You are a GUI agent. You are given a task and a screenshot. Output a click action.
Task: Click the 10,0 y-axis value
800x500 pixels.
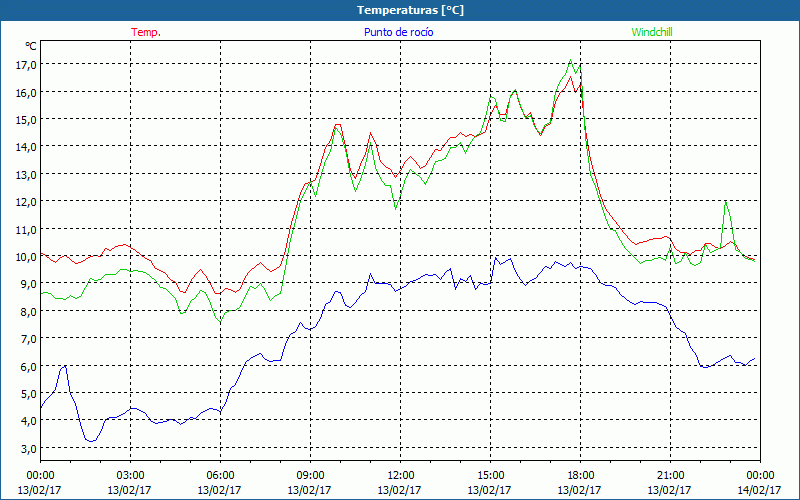27,257
